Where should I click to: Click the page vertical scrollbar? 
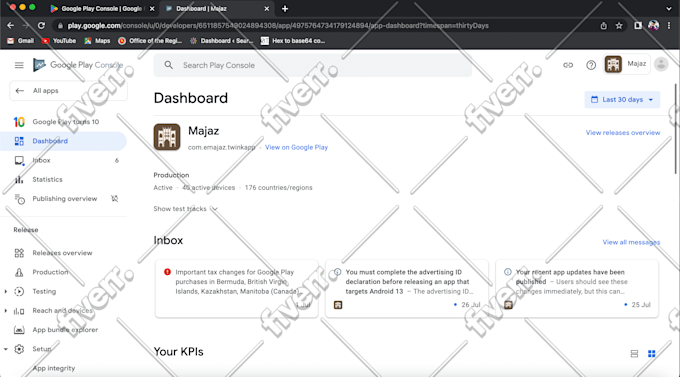pos(676,129)
